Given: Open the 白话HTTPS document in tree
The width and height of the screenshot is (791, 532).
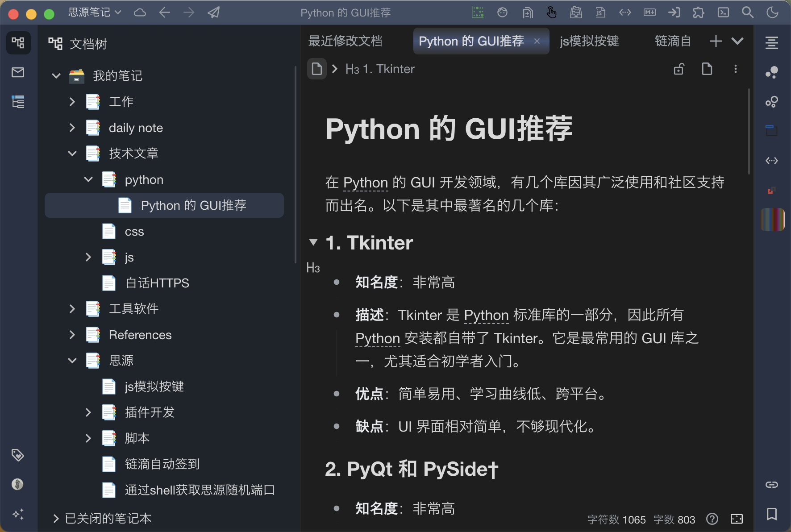Looking at the screenshot, I should click(157, 283).
